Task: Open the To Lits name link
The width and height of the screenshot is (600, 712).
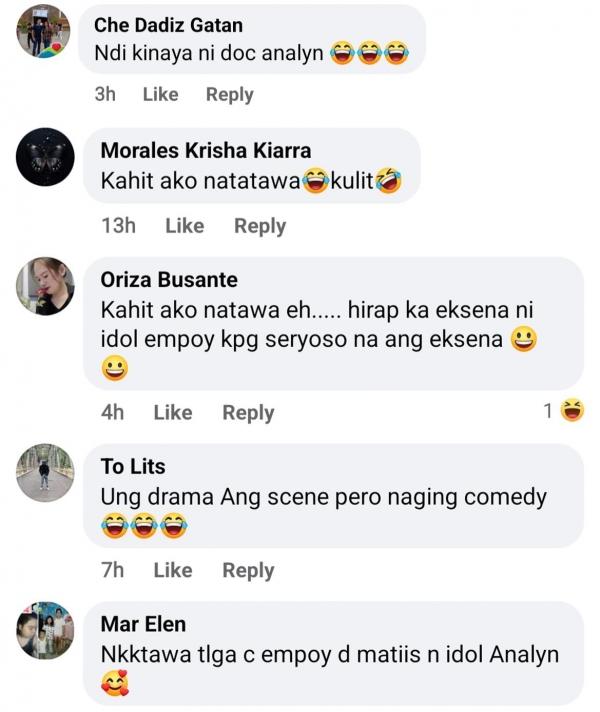Action: tap(133, 466)
